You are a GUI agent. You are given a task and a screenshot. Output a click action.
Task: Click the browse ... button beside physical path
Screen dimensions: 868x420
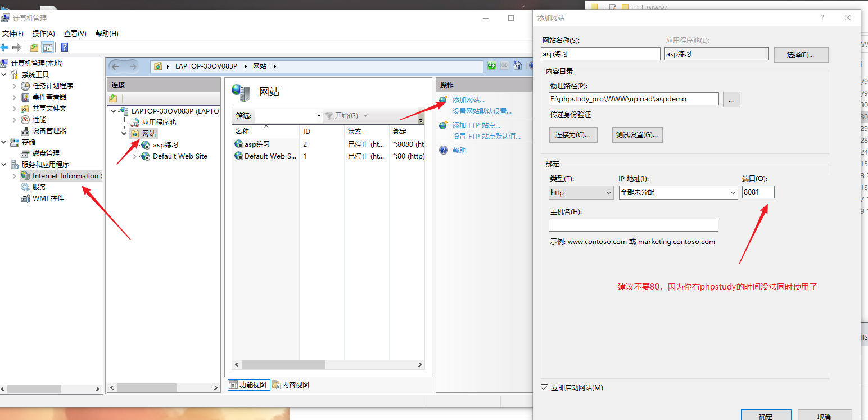[731, 99]
